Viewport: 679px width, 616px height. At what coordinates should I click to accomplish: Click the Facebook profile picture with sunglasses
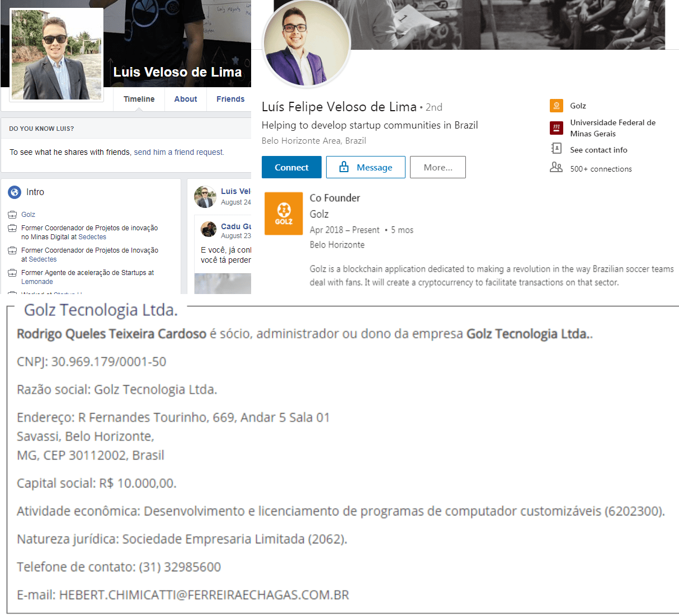(x=56, y=55)
